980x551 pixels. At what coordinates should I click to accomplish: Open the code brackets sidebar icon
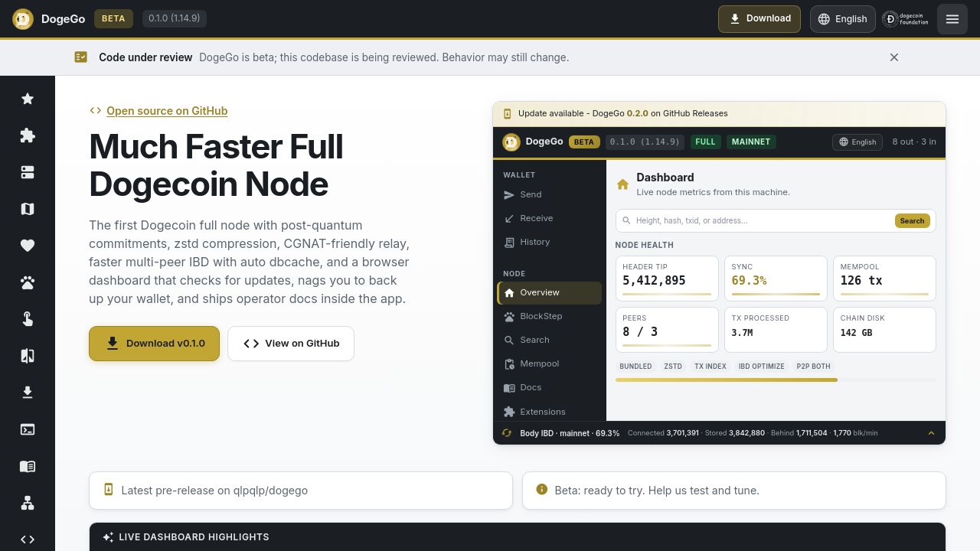click(x=28, y=540)
